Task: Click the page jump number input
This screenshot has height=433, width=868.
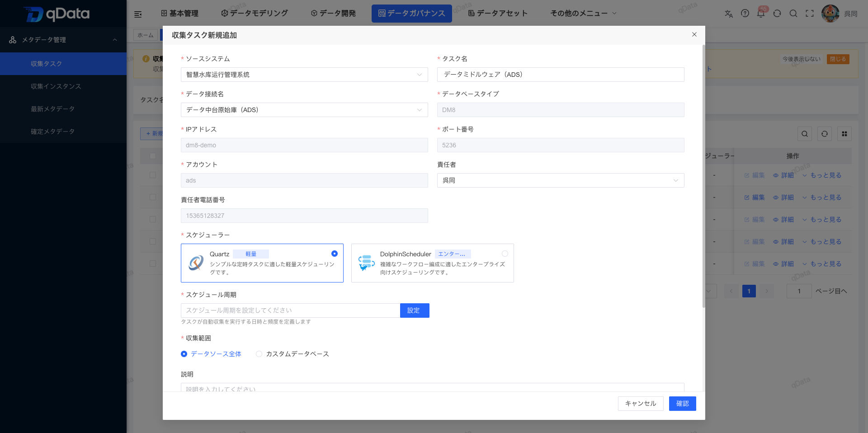Action: (x=799, y=291)
